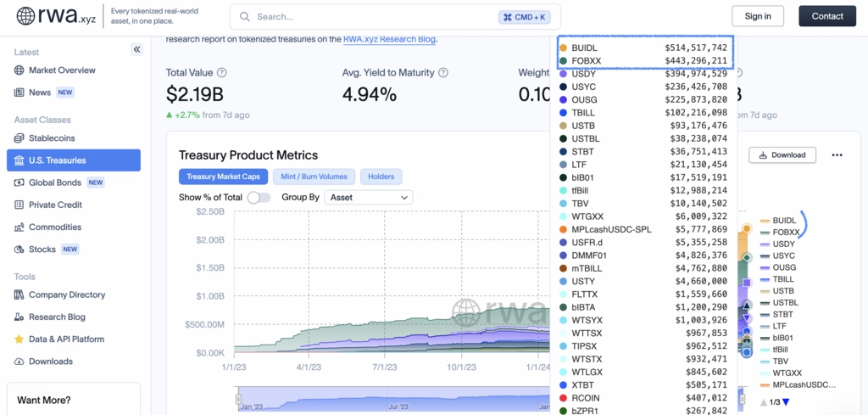Go to previous legend page arrow
The height and width of the screenshot is (415, 868).
(x=764, y=401)
